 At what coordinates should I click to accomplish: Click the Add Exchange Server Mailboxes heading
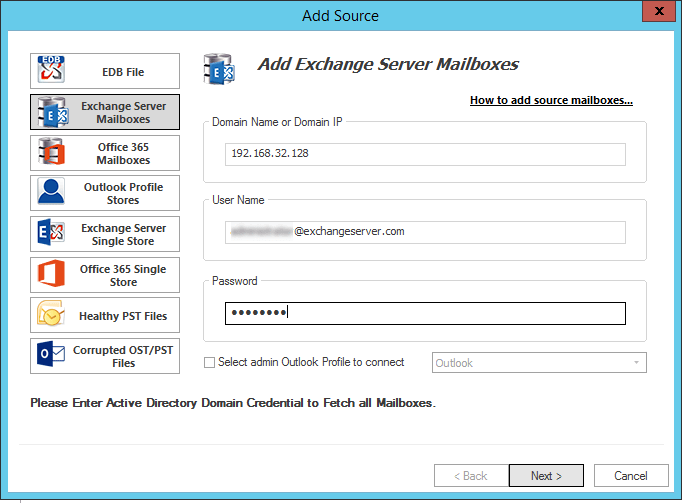388,64
